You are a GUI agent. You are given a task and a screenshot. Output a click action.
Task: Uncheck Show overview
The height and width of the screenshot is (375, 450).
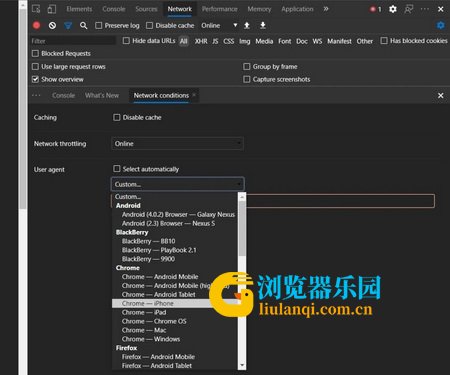tap(35, 79)
